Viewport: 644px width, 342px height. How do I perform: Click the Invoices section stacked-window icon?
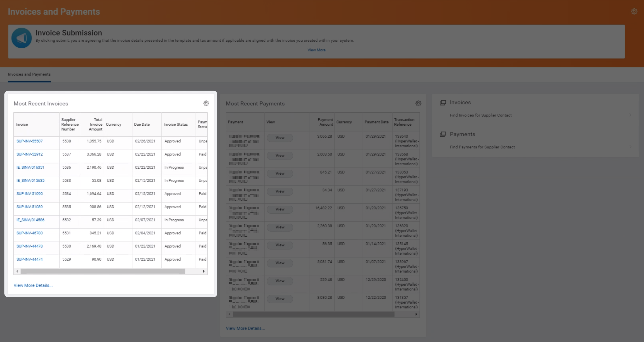pyautogui.click(x=443, y=103)
